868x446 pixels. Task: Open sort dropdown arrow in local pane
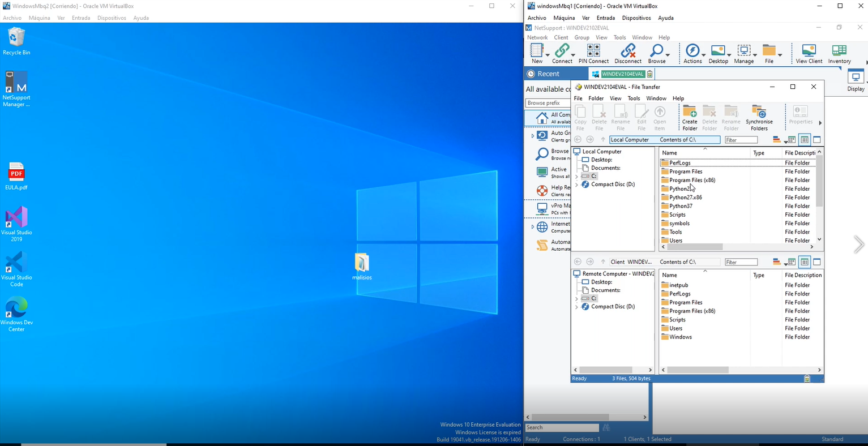point(786,141)
